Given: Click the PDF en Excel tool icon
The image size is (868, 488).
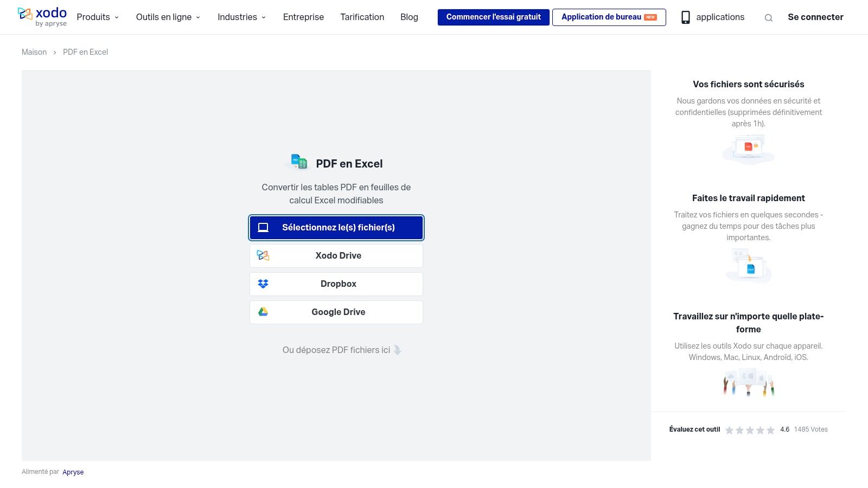Looking at the screenshot, I should click(x=299, y=162).
